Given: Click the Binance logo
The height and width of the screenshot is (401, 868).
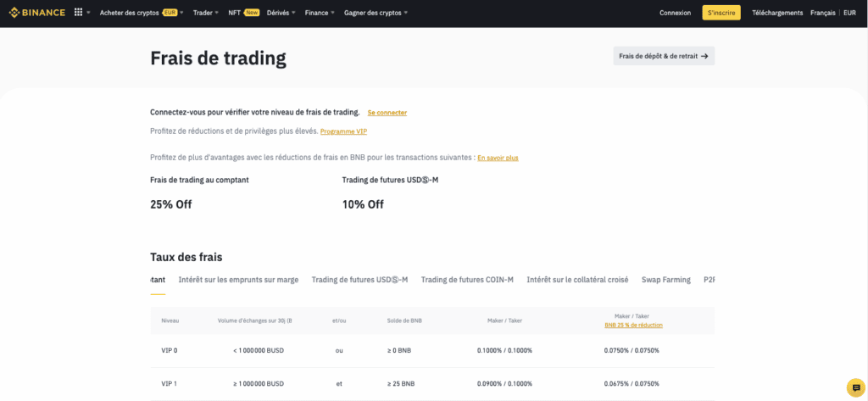Looking at the screenshot, I should point(38,13).
